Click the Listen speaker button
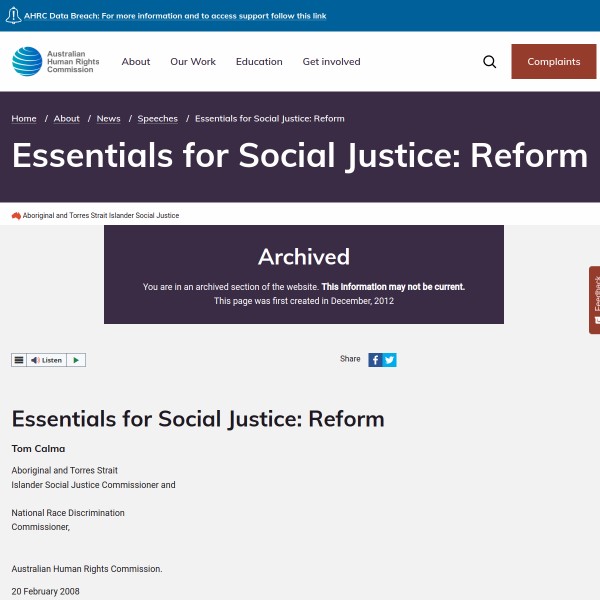 tap(46, 360)
